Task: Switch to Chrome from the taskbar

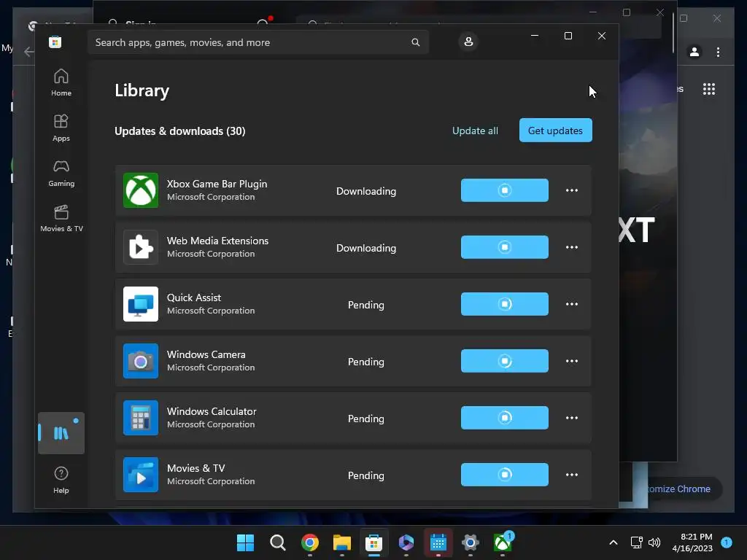Action: point(309,542)
